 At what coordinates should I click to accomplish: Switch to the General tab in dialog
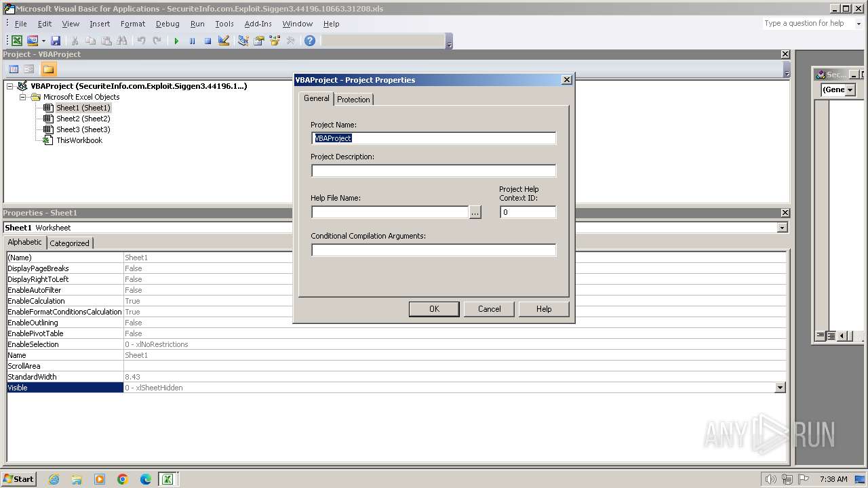tap(316, 98)
